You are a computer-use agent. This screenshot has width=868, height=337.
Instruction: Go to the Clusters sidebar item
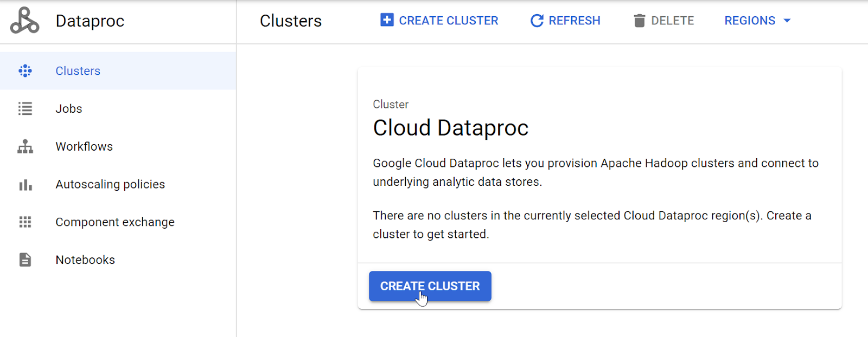point(118,71)
